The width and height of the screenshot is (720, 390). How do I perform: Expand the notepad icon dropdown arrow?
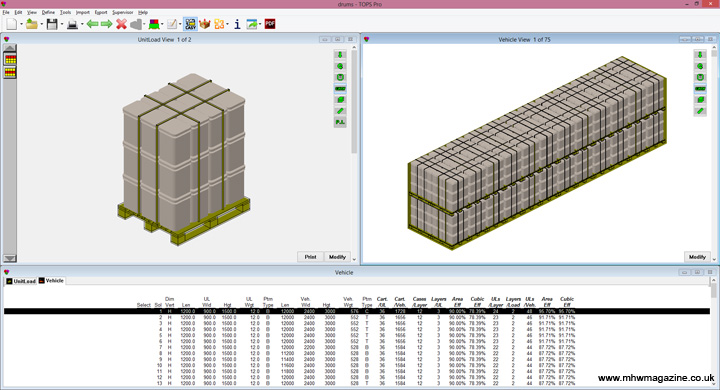(180, 24)
